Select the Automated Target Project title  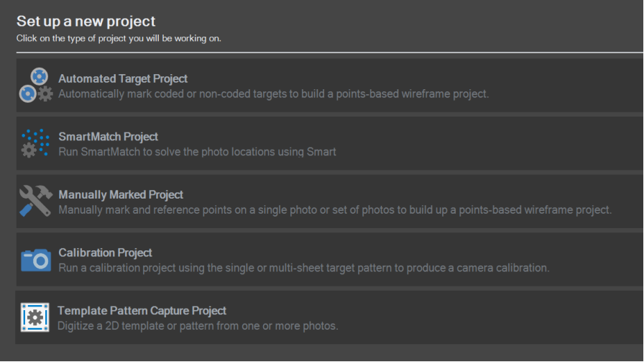coord(123,78)
